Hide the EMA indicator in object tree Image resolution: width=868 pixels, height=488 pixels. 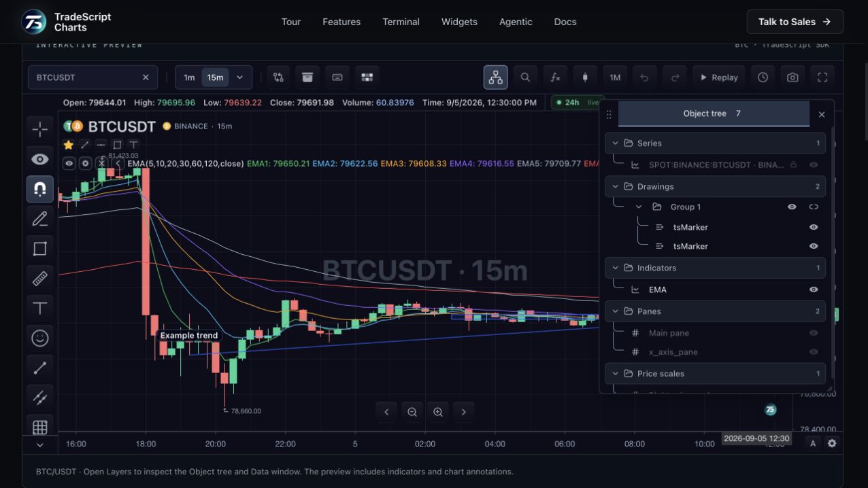point(814,290)
